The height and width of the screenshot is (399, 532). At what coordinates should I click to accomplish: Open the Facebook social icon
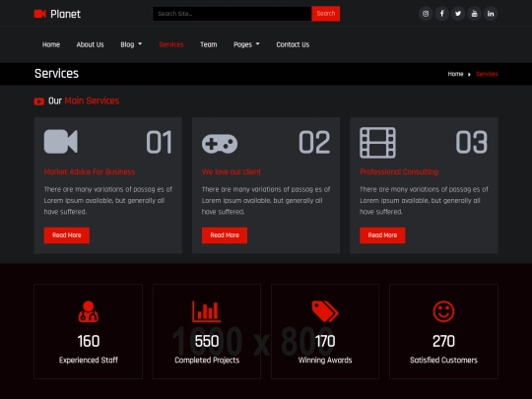coord(441,14)
